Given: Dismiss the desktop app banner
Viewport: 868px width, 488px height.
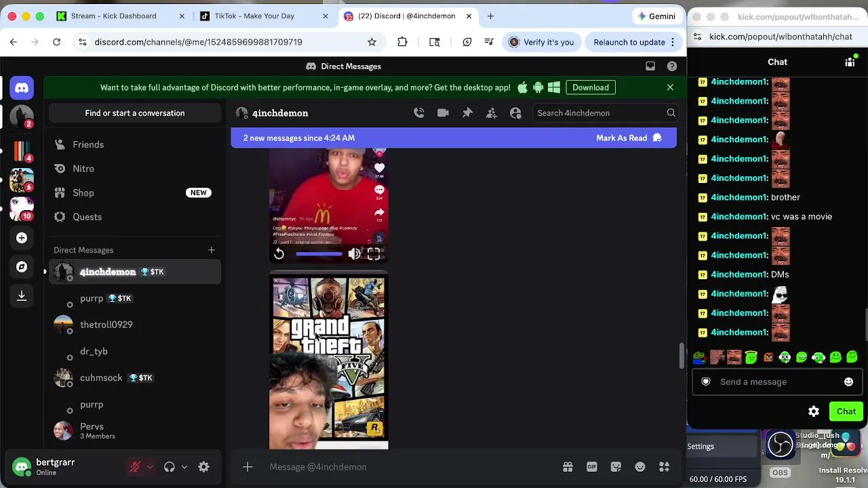Looking at the screenshot, I should tap(670, 87).
